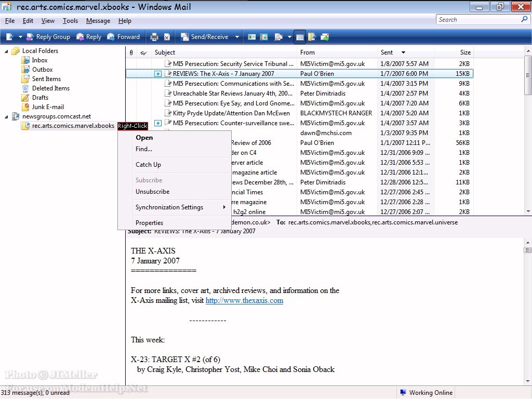Click the Working Online status indicator
Image resolution: width=532 pixels, height=399 pixels.
[427, 393]
